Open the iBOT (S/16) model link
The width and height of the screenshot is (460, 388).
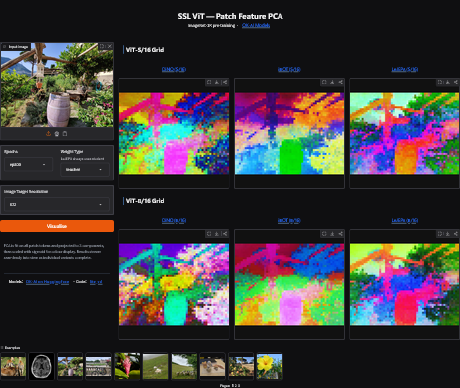(x=289, y=69)
